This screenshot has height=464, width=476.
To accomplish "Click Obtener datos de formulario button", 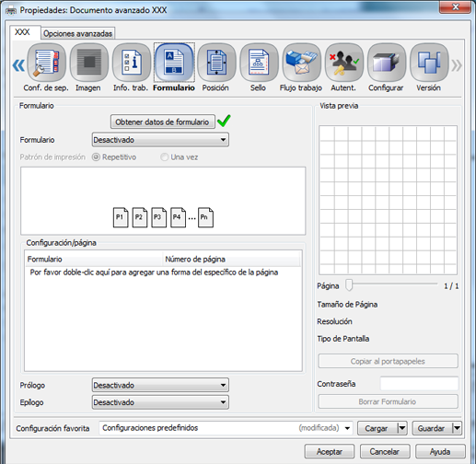I will pos(162,122).
